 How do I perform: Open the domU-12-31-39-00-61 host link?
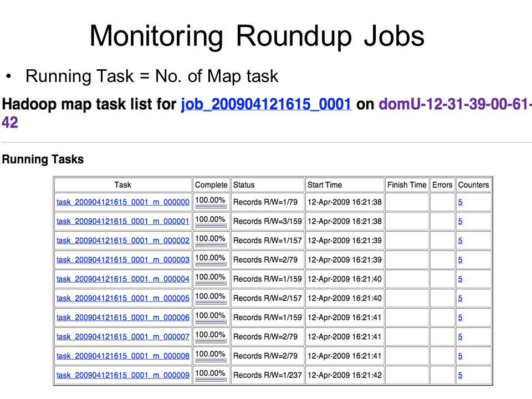tap(456, 104)
